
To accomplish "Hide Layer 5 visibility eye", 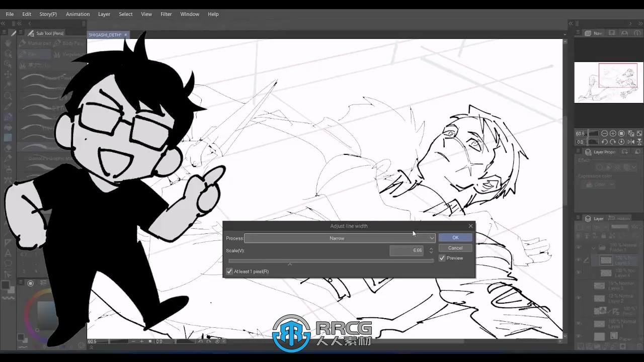I will point(579,260).
